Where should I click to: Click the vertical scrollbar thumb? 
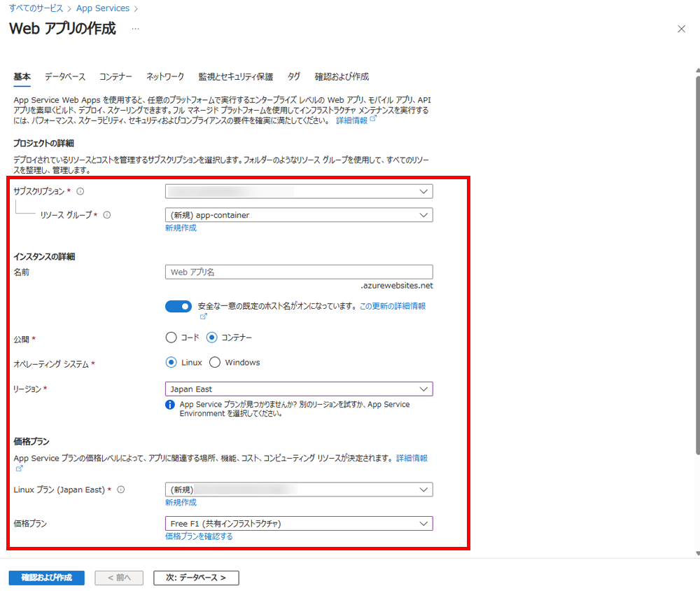(697, 266)
